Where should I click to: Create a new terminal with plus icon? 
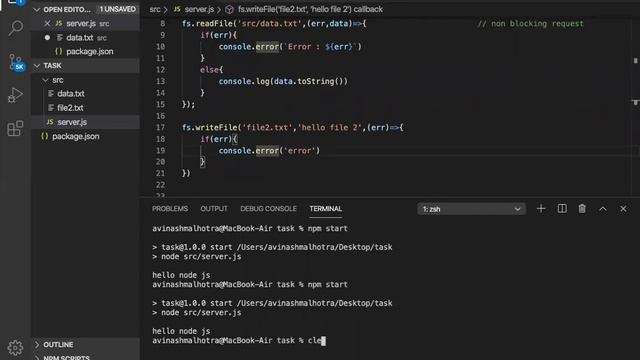(x=541, y=209)
